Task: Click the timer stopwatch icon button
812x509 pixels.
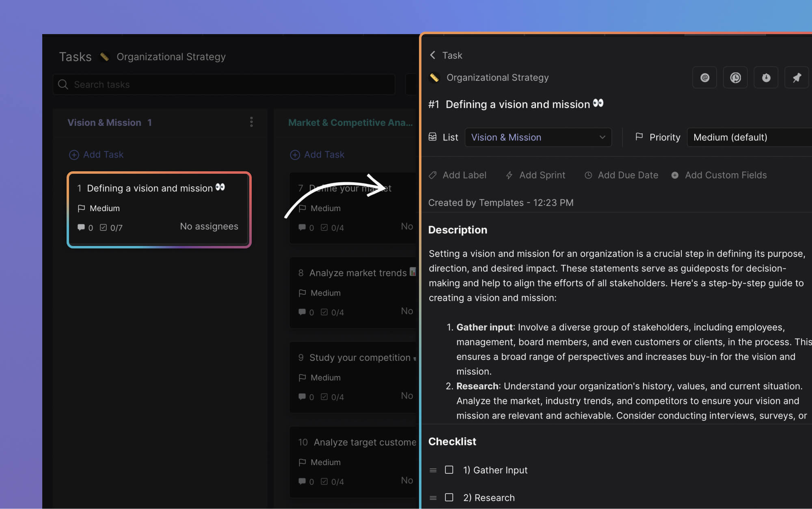Action: point(766,78)
